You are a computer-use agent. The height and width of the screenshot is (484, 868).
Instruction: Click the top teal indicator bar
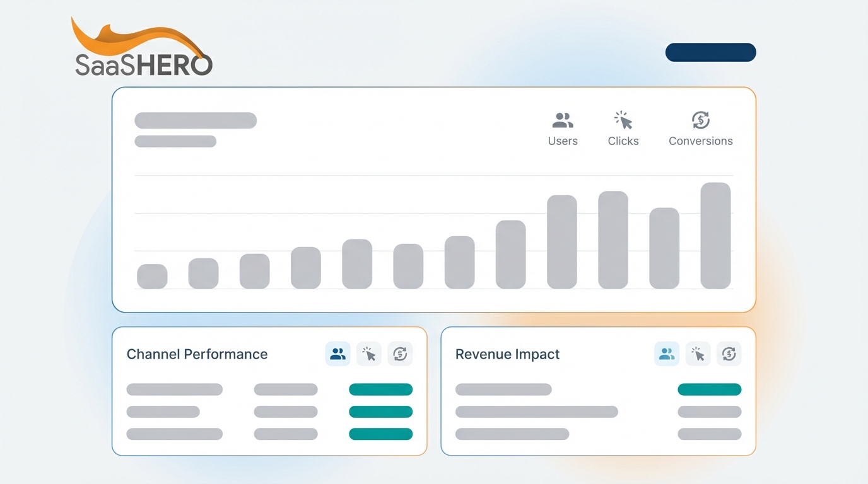click(381, 389)
